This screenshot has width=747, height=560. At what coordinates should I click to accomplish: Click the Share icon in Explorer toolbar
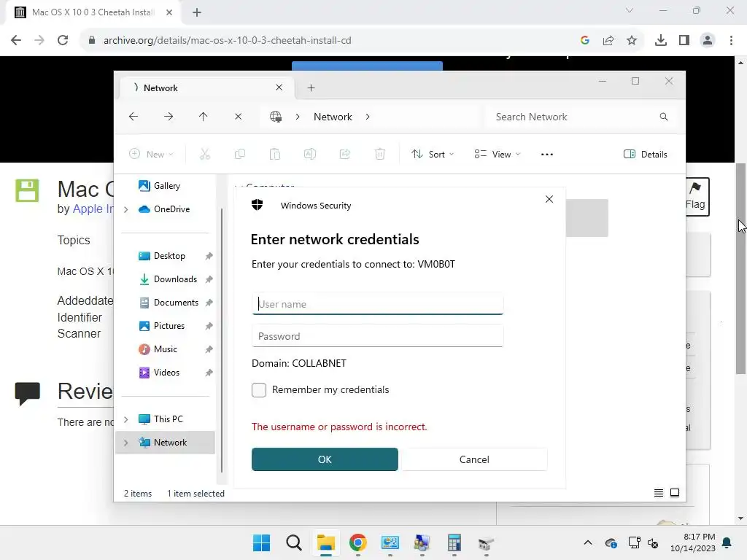(345, 154)
